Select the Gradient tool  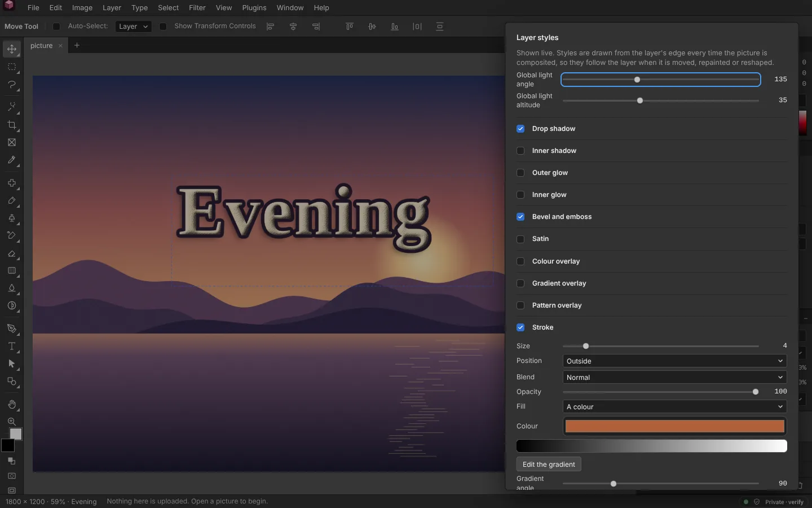12,271
